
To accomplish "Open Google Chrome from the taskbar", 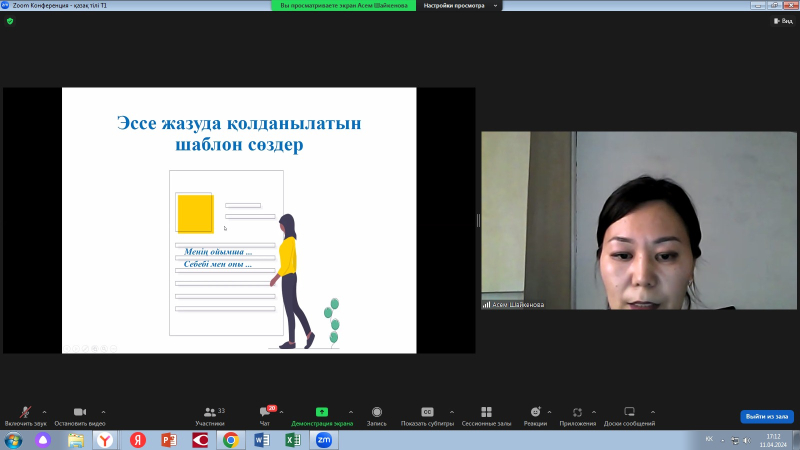I will pyautogui.click(x=230, y=440).
